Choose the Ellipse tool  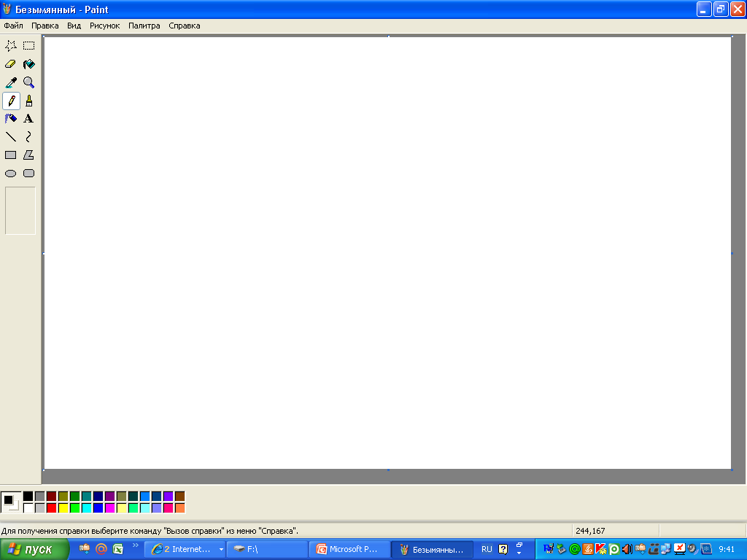click(x=11, y=174)
